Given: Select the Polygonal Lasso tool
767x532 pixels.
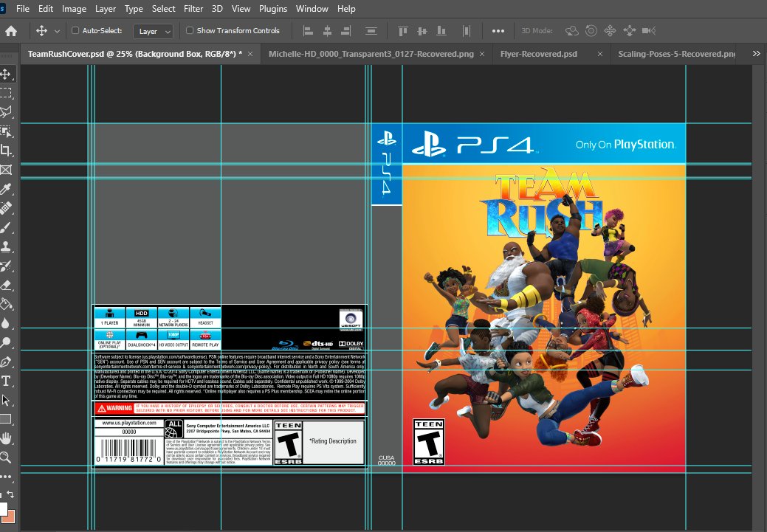Looking at the screenshot, I should [6, 112].
